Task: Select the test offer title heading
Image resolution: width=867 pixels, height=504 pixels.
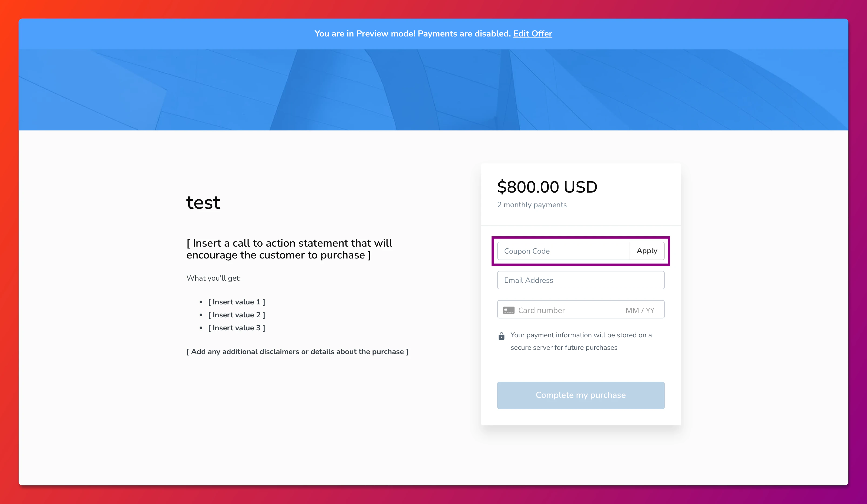Action: pos(203,202)
